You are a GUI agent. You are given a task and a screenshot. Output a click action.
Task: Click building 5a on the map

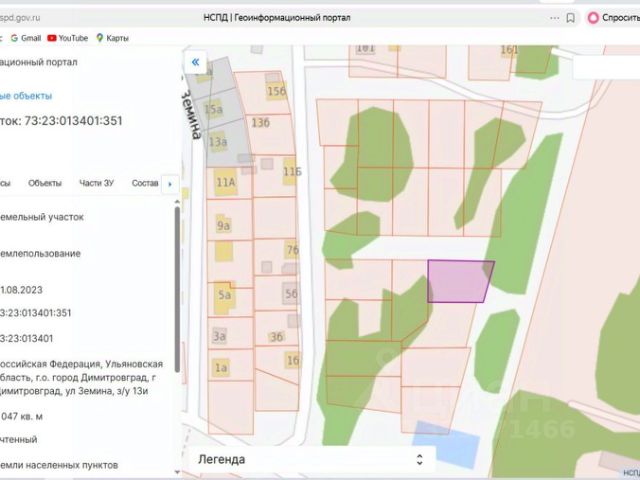[224, 297]
